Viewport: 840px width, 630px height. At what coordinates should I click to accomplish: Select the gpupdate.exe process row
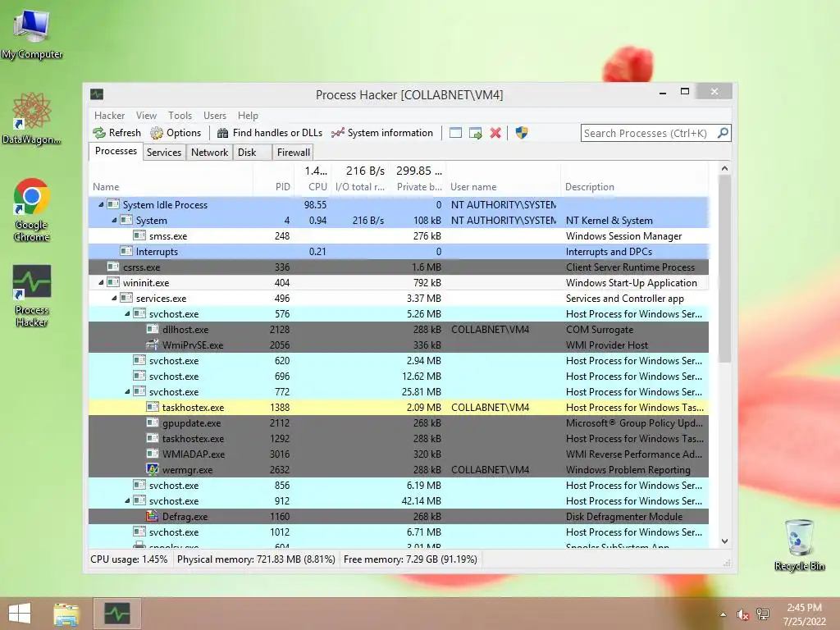399,422
